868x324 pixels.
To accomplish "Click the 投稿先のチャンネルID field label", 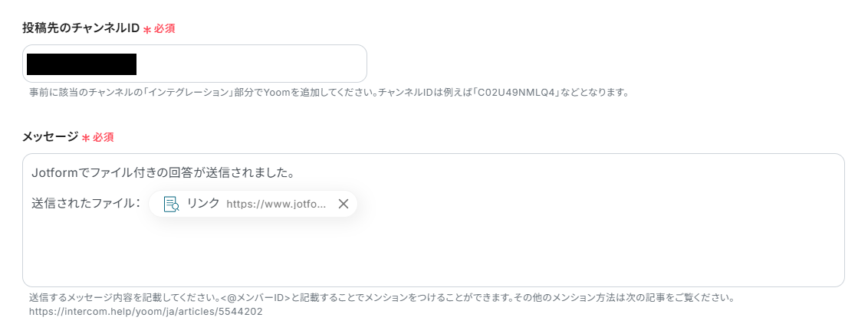I will [x=81, y=28].
